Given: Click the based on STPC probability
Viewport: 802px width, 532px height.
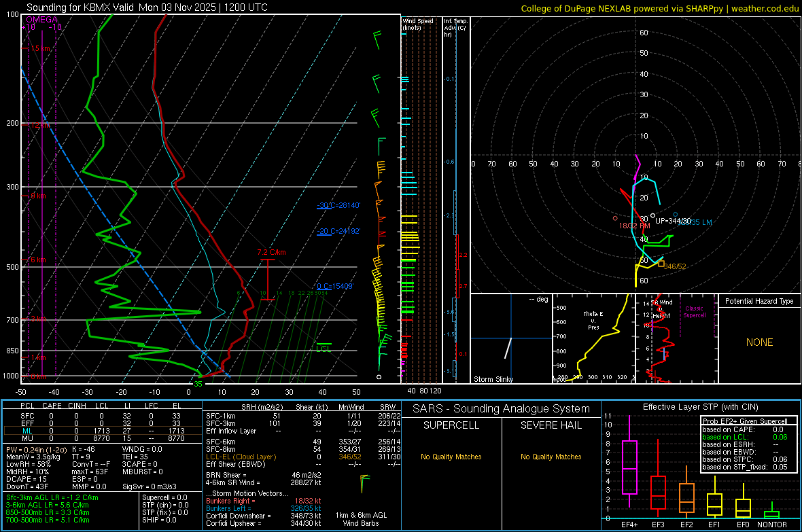Looking at the screenshot, I should pos(745,459).
